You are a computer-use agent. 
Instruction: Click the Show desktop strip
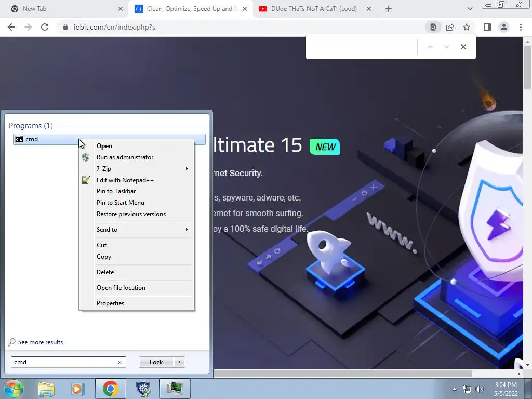point(528,389)
